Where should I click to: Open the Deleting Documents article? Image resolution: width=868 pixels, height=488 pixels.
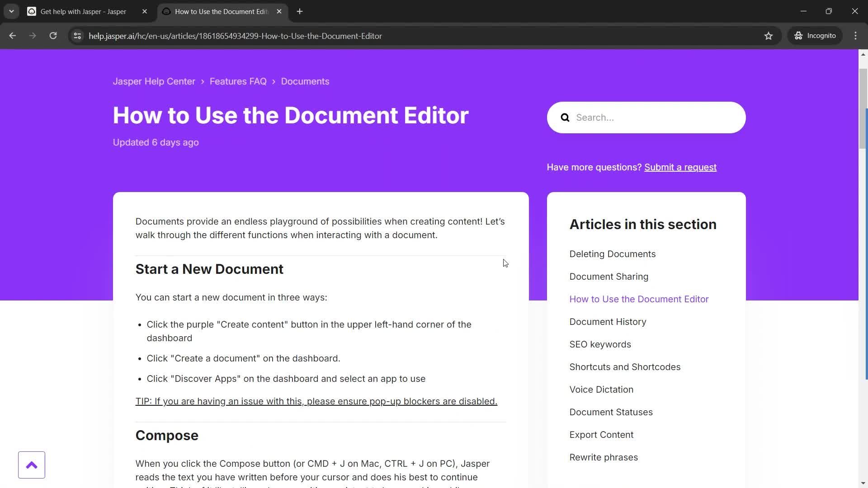point(613,254)
